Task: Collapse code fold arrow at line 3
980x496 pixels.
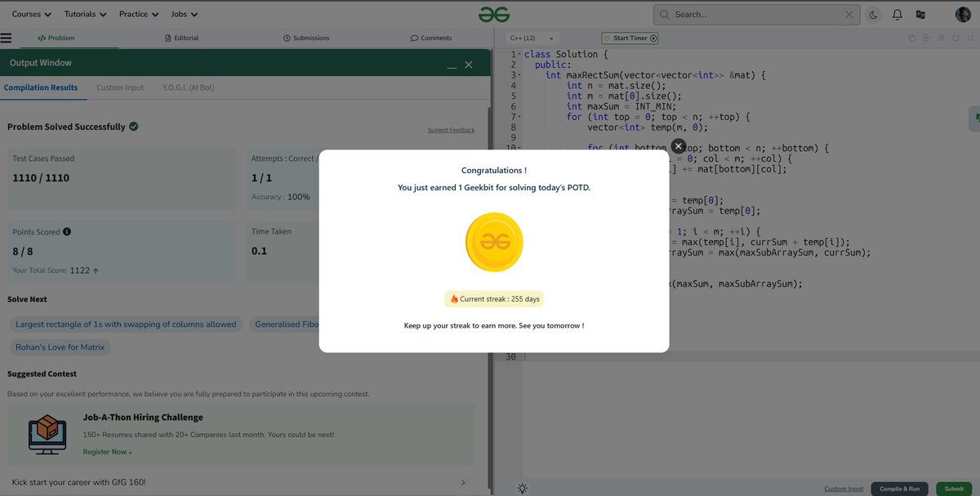Action: click(x=520, y=75)
